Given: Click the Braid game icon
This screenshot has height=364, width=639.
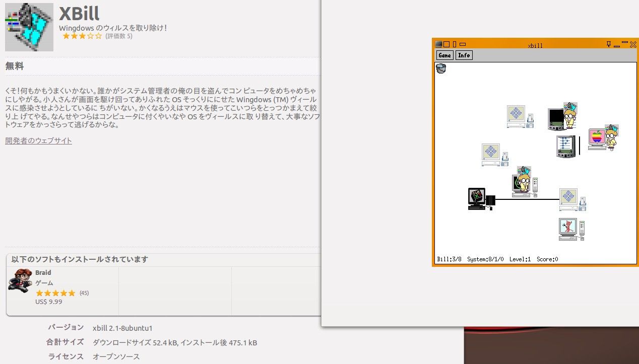Looking at the screenshot, I should [20, 280].
